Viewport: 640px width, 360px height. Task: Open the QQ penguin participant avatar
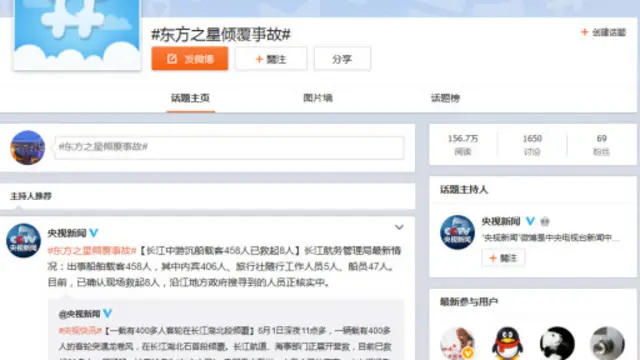[x=507, y=343]
